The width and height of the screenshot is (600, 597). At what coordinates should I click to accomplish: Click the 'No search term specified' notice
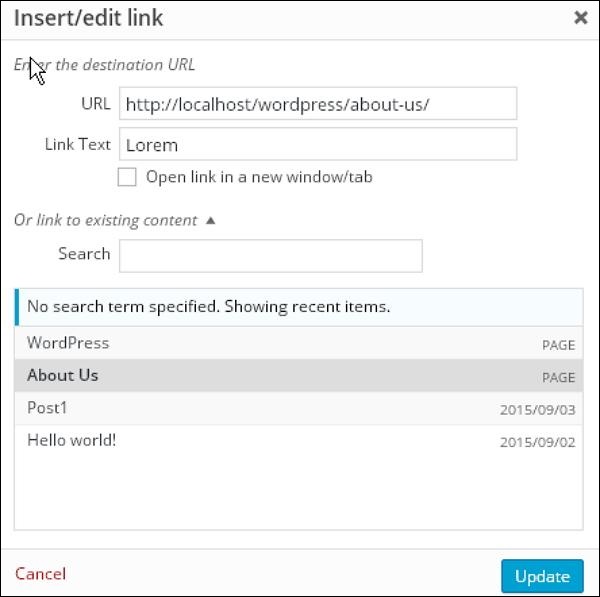click(208, 306)
